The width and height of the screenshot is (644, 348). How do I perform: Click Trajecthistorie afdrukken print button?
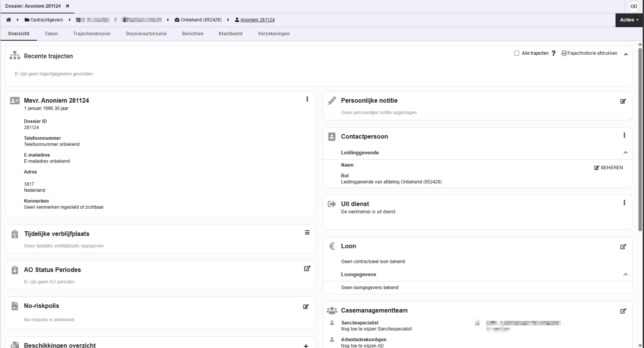tap(589, 53)
